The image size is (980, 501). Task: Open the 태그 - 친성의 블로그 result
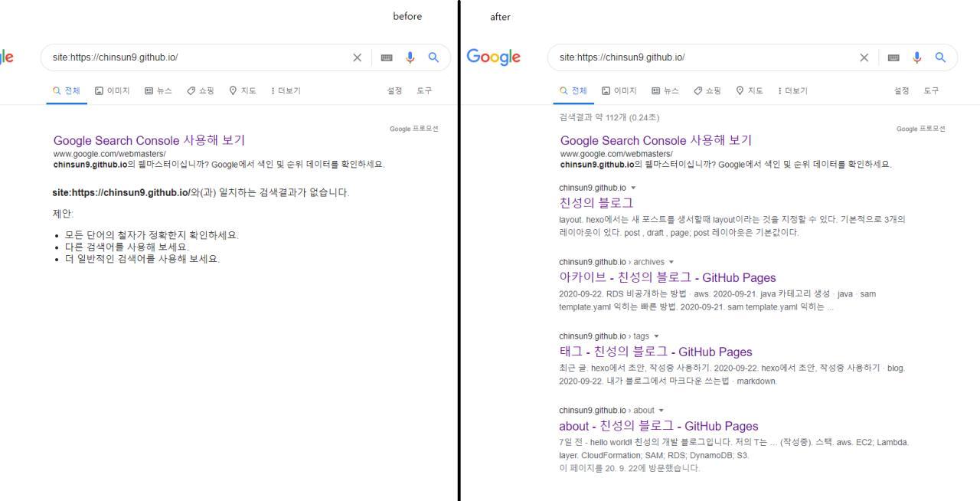pyautogui.click(x=656, y=352)
